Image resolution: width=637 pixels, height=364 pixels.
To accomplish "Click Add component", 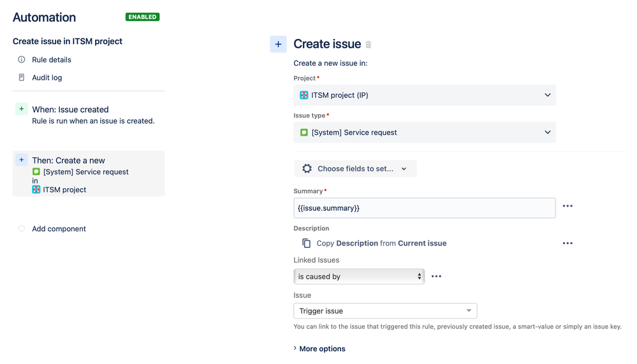I will click(59, 229).
